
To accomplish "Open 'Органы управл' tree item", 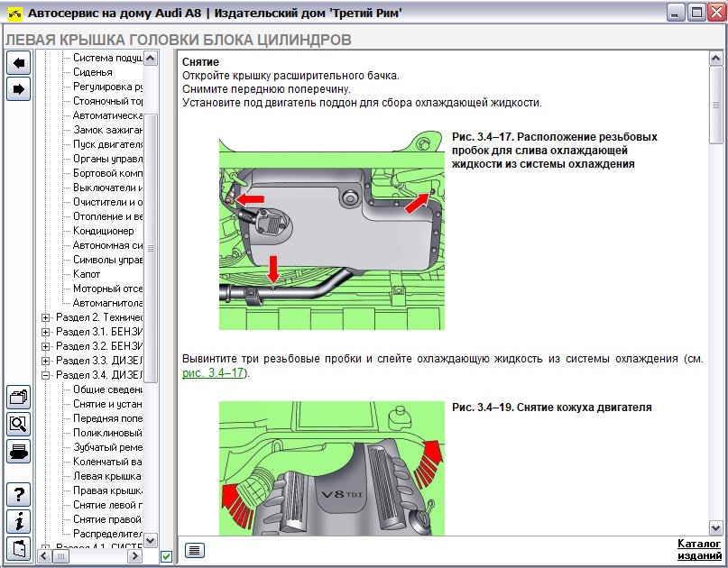I will click(x=107, y=159).
